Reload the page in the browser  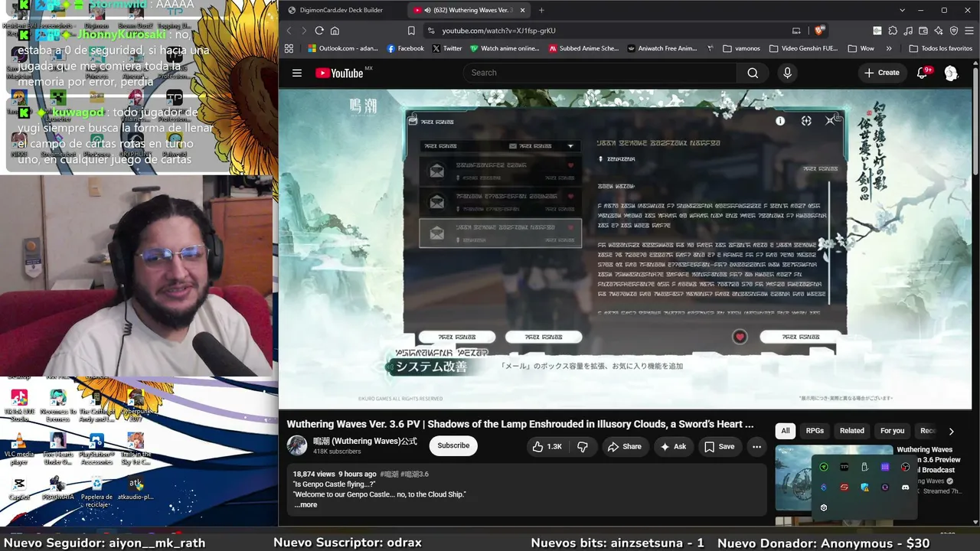point(319,31)
